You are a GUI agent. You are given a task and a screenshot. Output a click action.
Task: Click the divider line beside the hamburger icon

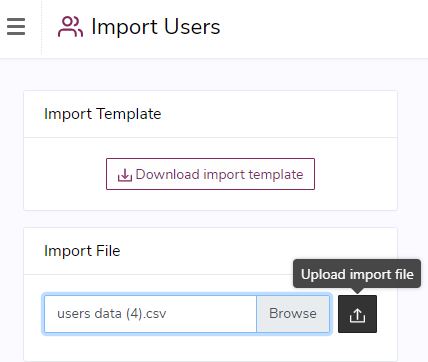tap(41, 28)
